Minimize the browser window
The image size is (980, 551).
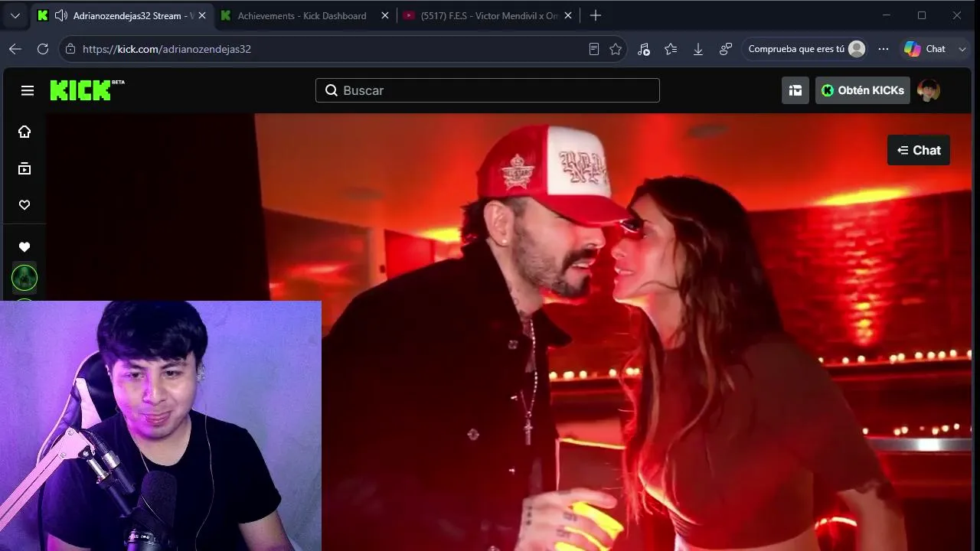(887, 15)
